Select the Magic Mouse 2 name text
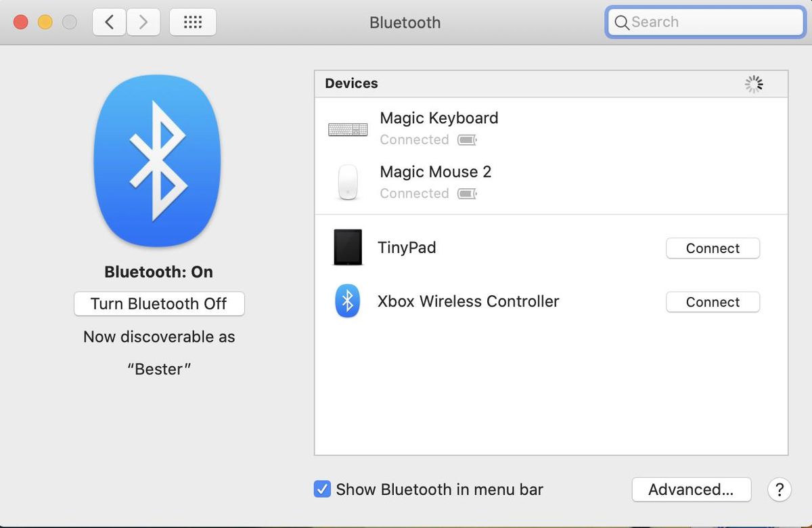This screenshot has height=528, width=812. 436,172
